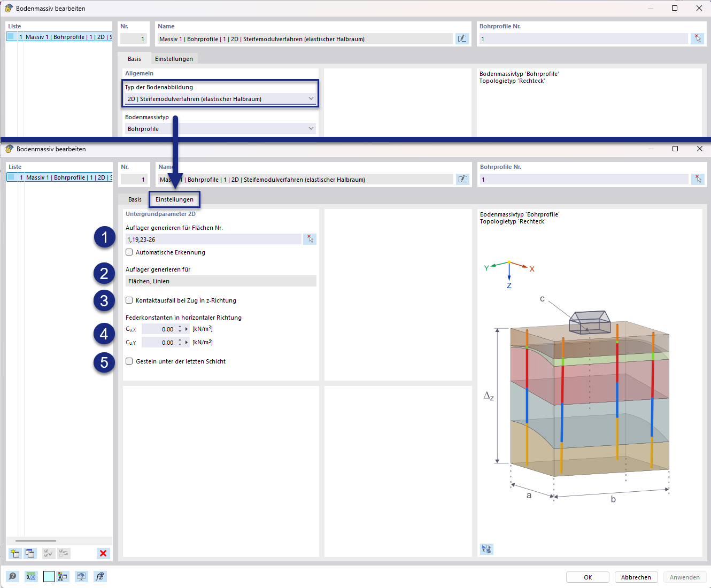Open display properties via the monitor icon
The image size is (711, 588).
coord(81,576)
